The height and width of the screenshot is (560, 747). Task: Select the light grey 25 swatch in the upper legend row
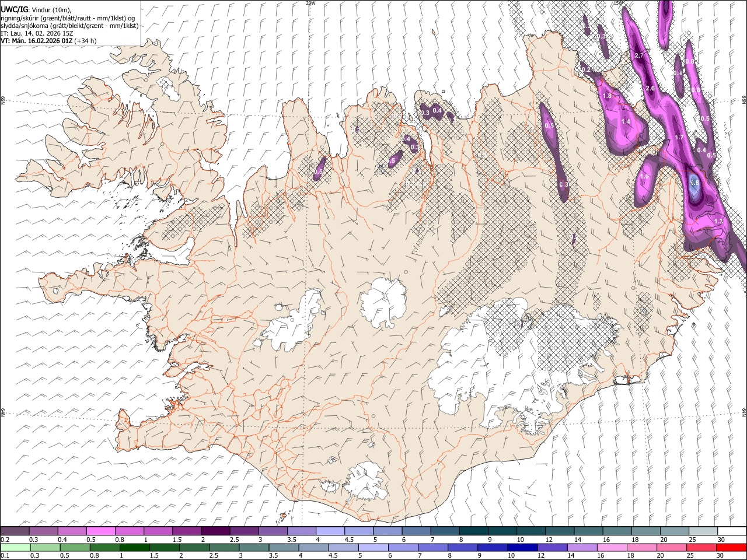pyautogui.click(x=703, y=531)
